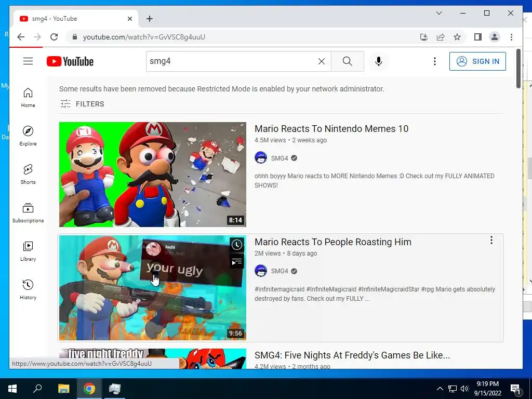
Task: Open History in sidebar
Action: 28,290
